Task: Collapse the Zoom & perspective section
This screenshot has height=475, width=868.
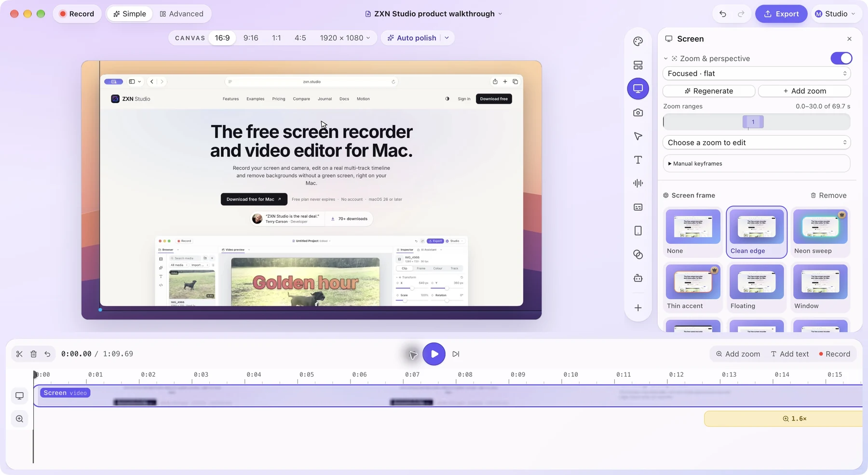Action: tap(666, 59)
